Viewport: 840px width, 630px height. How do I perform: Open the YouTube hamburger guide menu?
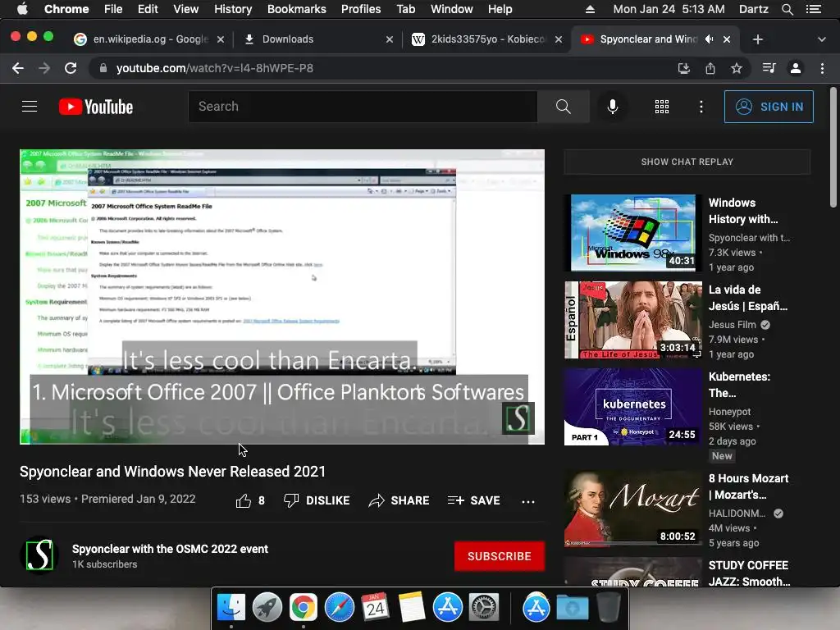point(30,107)
